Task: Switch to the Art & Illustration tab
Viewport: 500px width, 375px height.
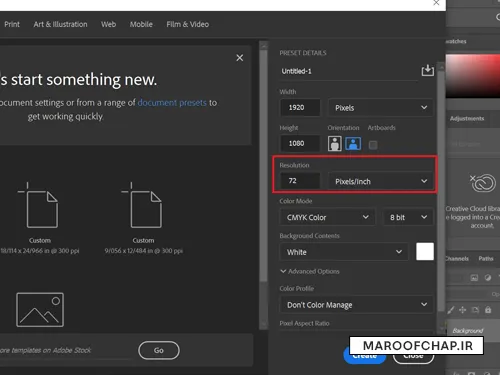Action: [60, 24]
